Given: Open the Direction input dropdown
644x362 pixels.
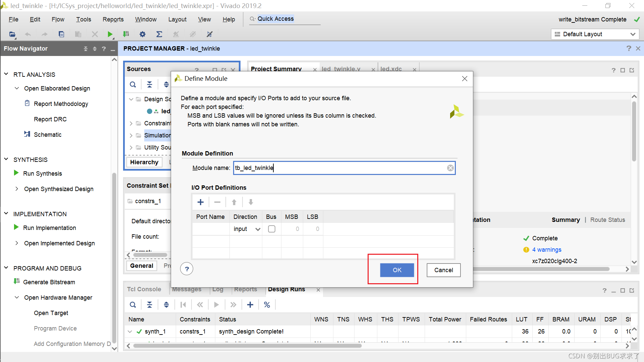Looking at the screenshot, I should coord(258,229).
